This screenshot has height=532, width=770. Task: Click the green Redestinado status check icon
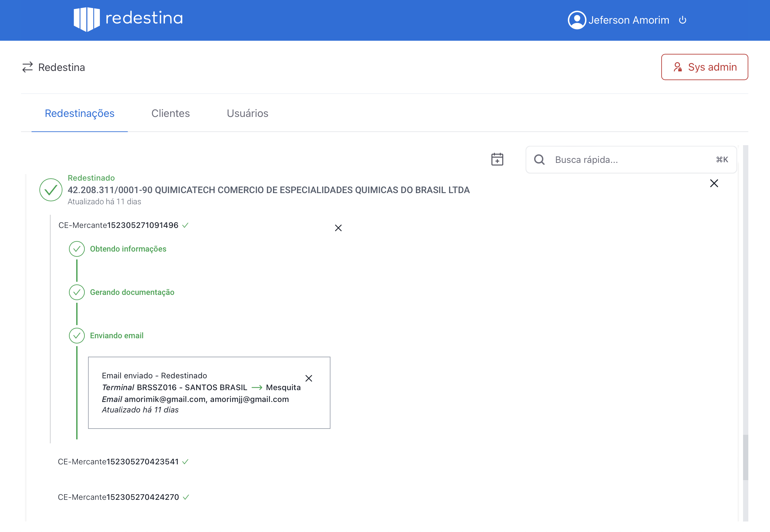coord(50,190)
